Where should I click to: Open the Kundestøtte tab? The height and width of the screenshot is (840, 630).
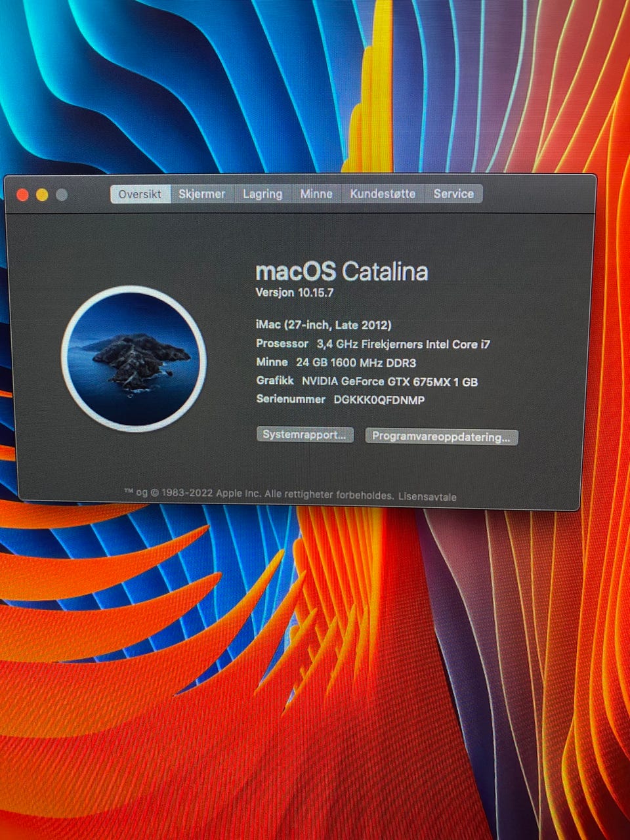383,194
